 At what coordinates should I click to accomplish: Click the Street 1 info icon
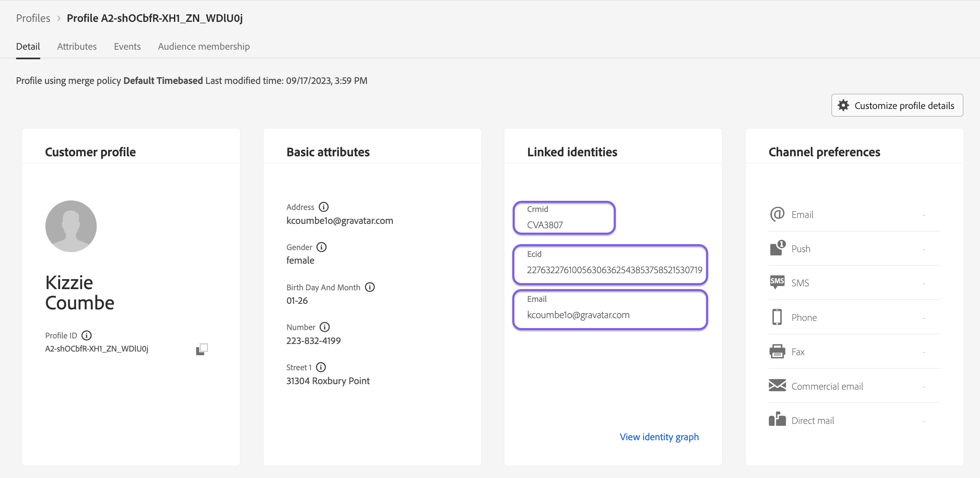[x=321, y=367]
